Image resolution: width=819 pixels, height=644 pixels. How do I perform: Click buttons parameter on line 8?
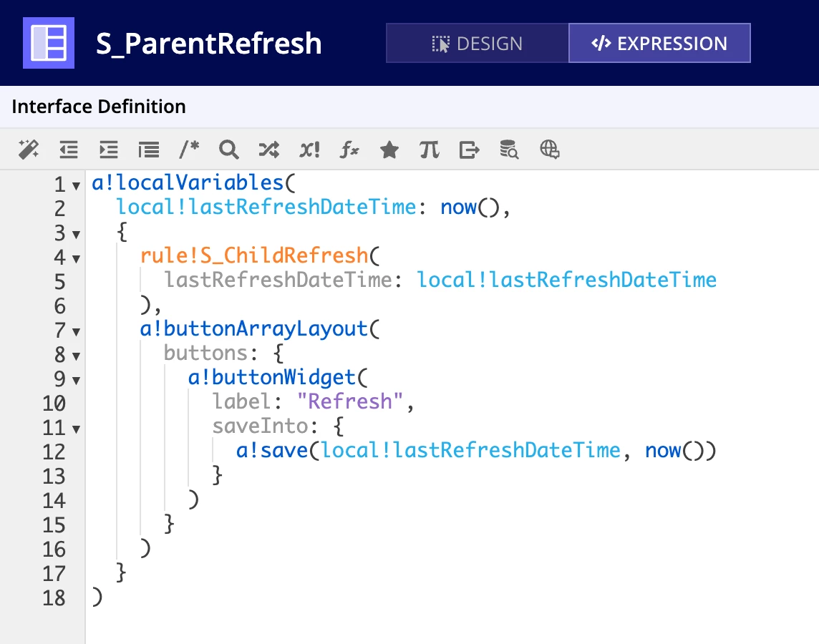tap(205, 353)
